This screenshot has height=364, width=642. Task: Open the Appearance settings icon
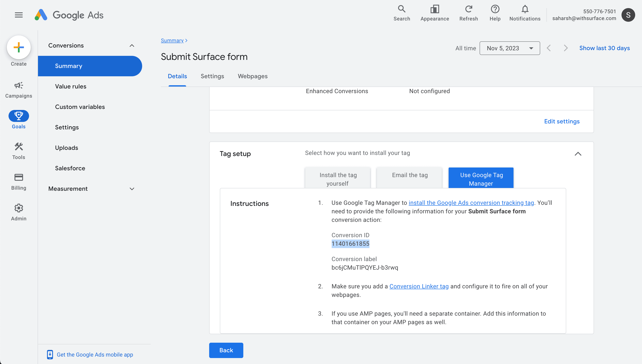[435, 9]
